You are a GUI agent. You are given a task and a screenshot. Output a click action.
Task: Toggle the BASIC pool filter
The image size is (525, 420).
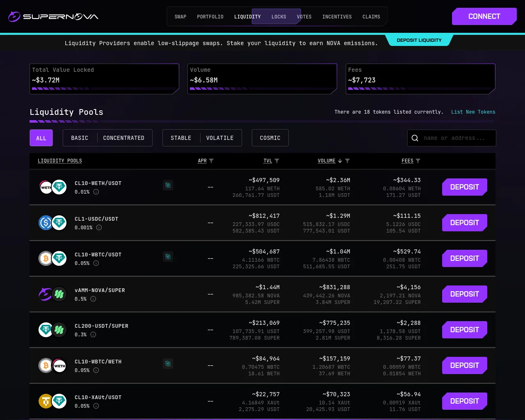(x=80, y=138)
